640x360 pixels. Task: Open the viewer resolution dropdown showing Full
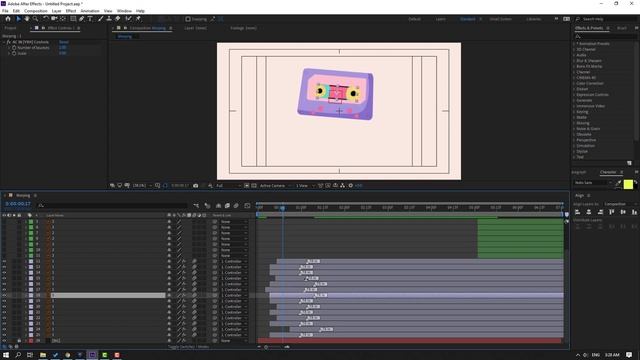tap(228, 186)
